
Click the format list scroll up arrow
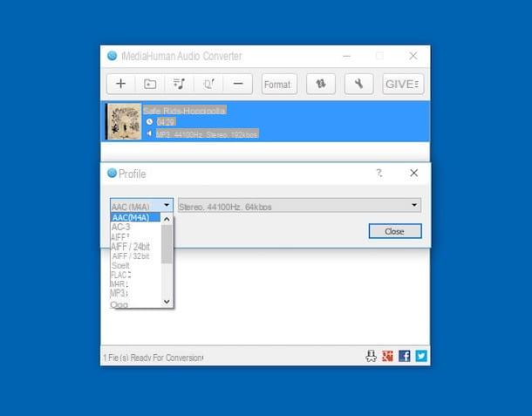pyautogui.click(x=167, y=219)
